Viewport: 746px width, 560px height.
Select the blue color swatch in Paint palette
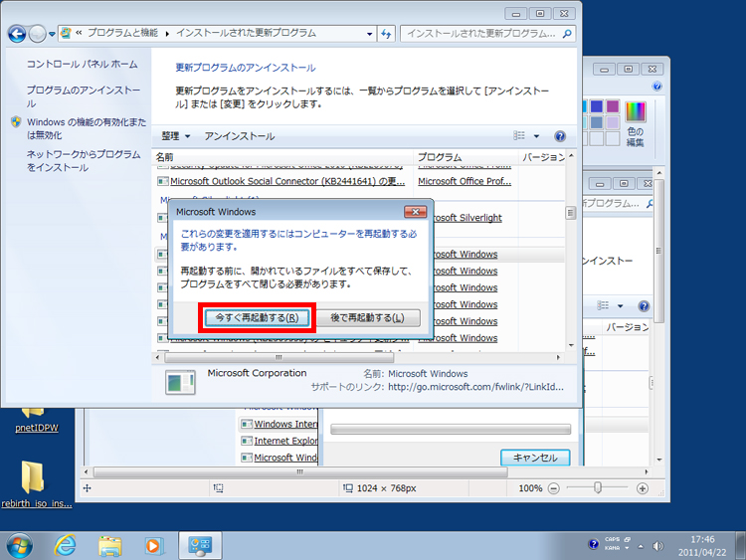596,106
